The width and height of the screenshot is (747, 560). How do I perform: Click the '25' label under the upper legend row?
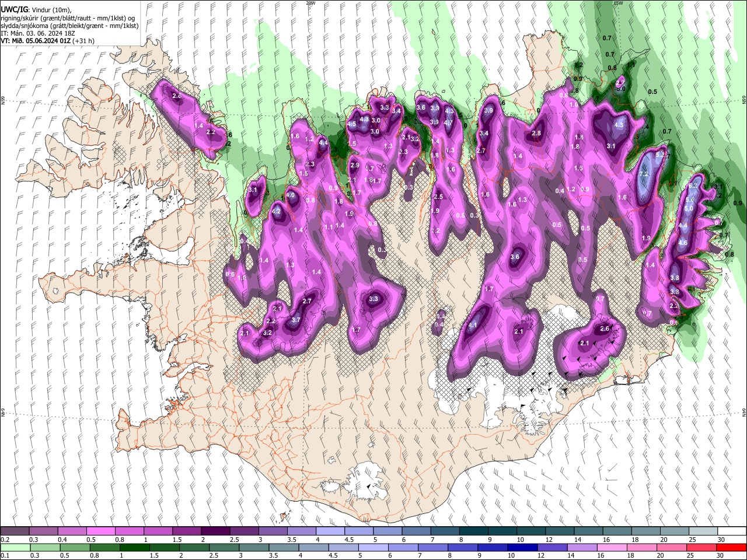[x=692, y=540]
